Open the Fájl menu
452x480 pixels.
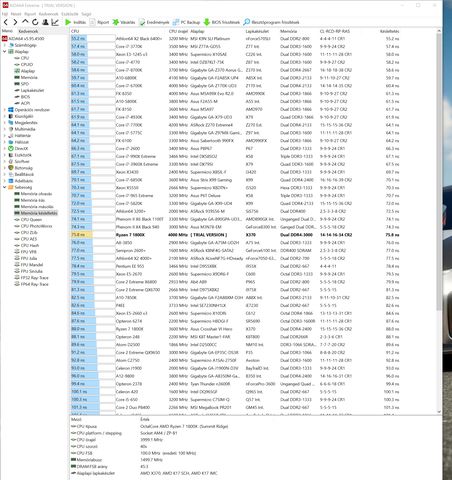click(x=5, y=14)
